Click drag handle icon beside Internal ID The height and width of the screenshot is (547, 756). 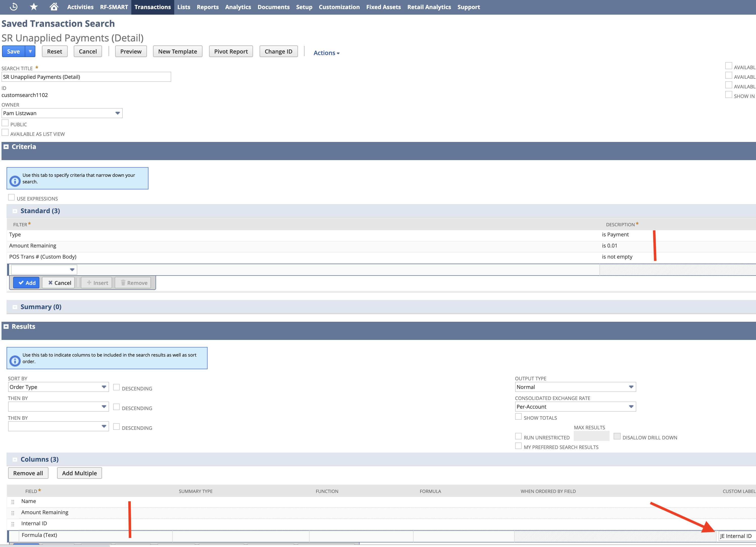[x=13, y=524]
